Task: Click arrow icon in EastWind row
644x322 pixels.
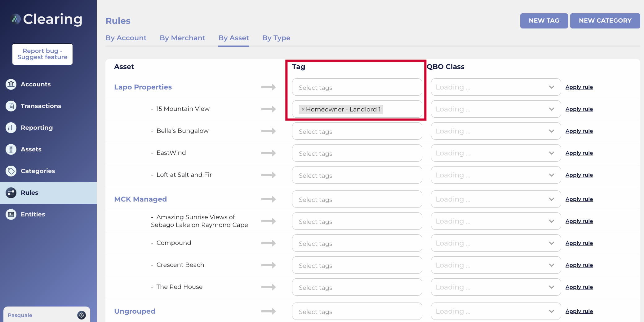Action: [269, 153]
